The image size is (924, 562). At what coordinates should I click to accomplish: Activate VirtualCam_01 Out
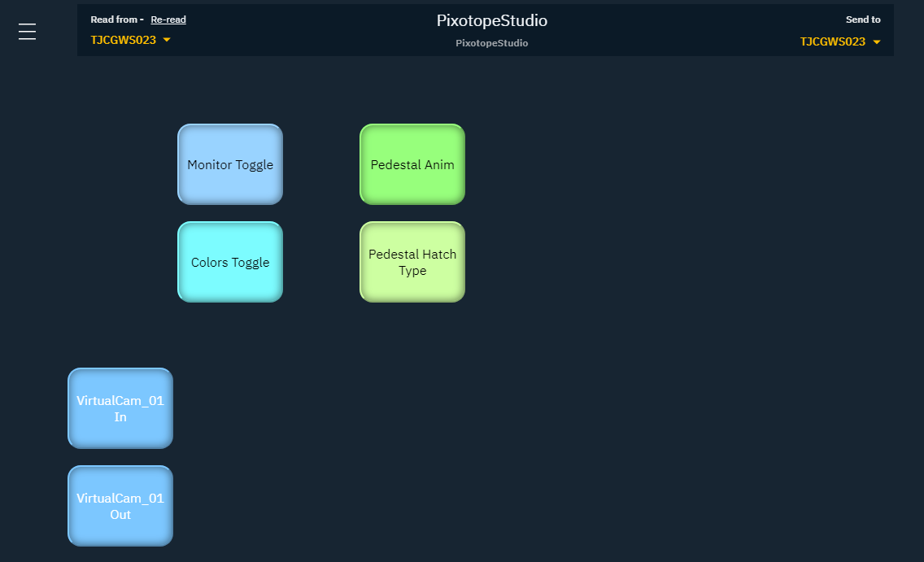pos(120,506)
